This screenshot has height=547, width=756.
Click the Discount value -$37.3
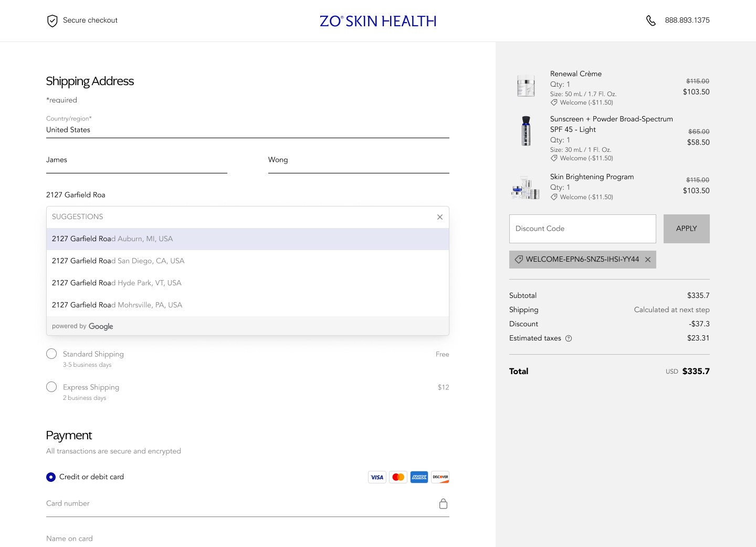(699, 324)
